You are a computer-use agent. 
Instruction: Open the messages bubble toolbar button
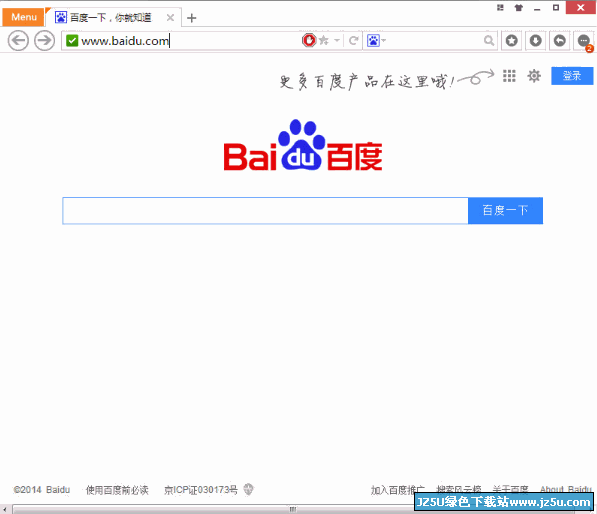click(x=583, y=40)
